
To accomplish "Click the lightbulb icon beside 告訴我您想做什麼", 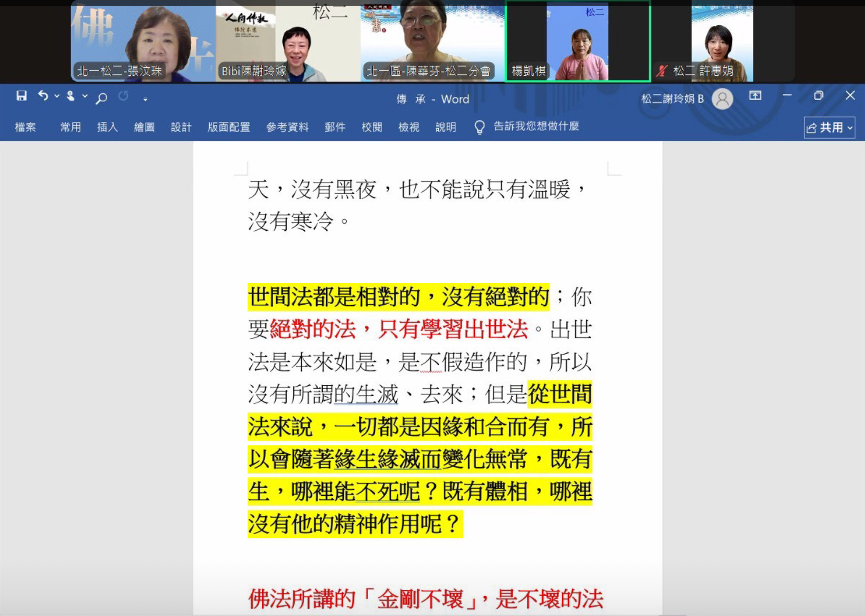I will tap(479, 127).
